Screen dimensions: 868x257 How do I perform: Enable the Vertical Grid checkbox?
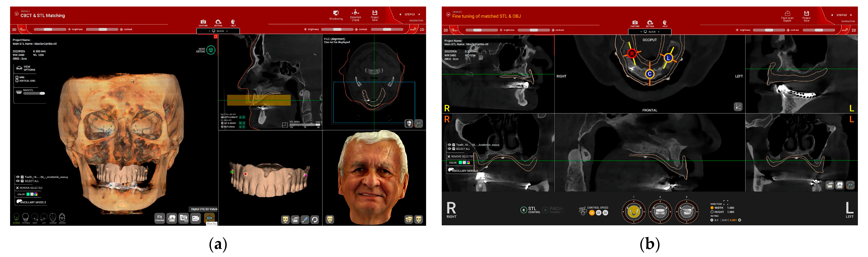[17, 81]
